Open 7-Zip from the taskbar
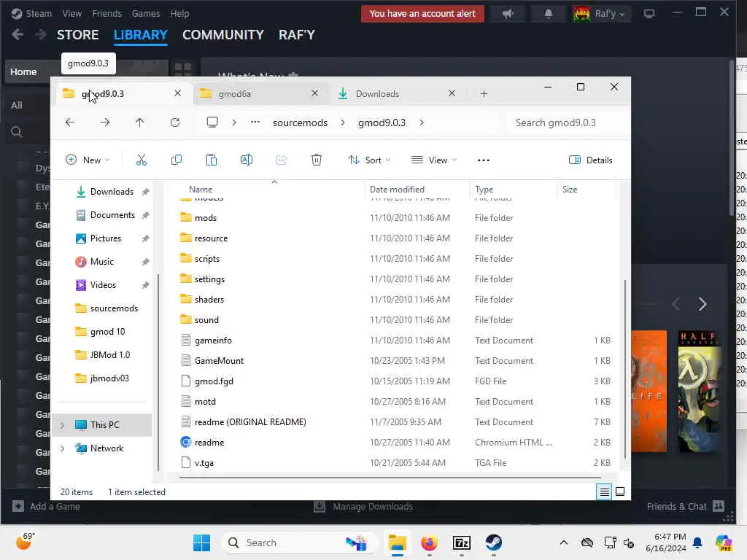The image size is (747, 560). point(462,542)
